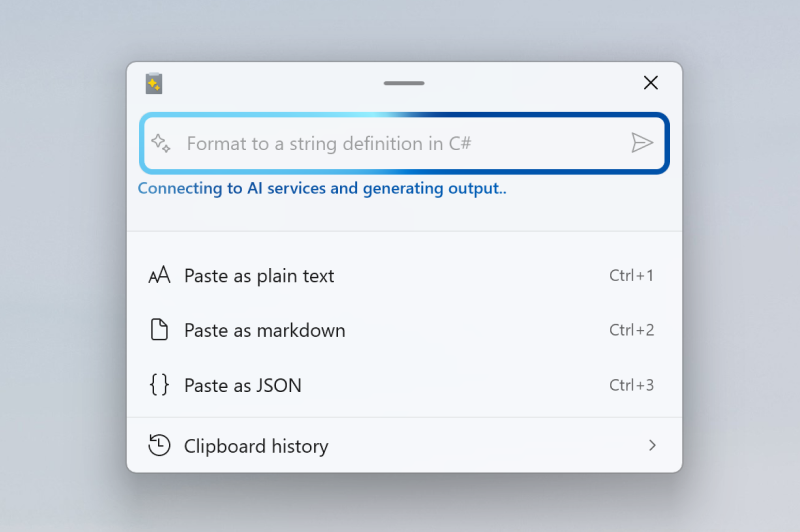Choose Paste as markdown
This screenshot has height=532, width=800.
265,330
